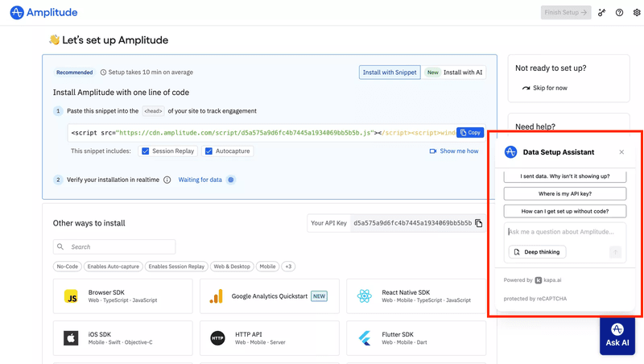Select the Browser SDK tile

(x=122, y=296)
